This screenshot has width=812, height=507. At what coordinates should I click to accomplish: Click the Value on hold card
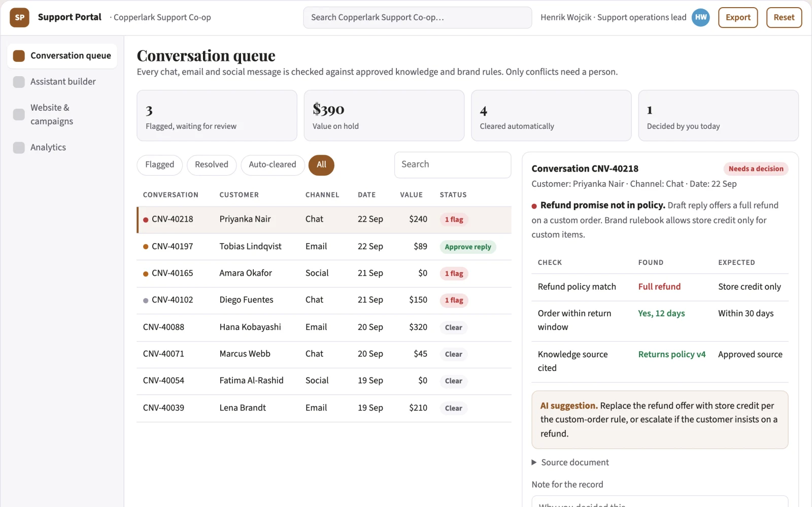pos(384,116)
